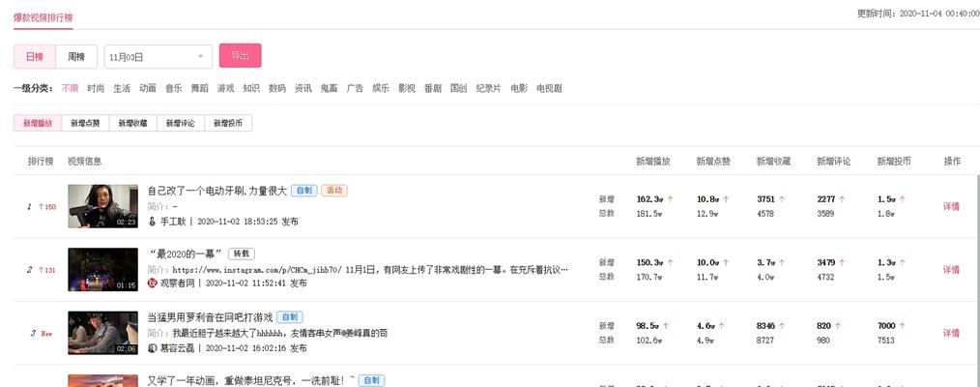
Task: Click the 更新时间 2020-11-04 timestamp
Action: pyautogui.click(x=917, y=13)
